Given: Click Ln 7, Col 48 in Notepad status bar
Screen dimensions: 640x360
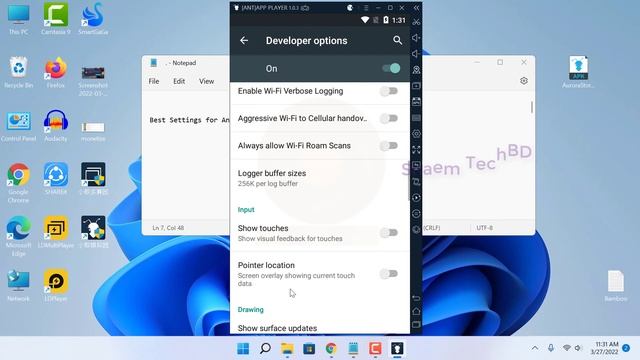Looking at the screenshot, I should pyautogui.click(x=168, y=228).
